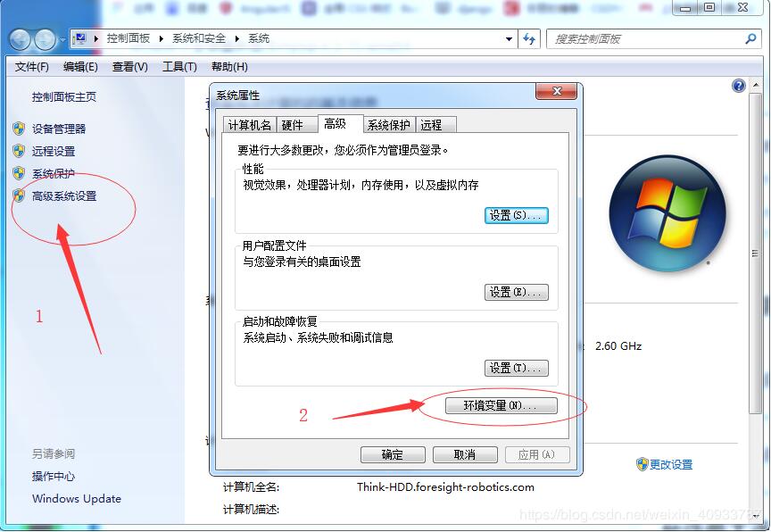Switch to the 计算机名 tab
771x532 pixels.
[249, 125]
